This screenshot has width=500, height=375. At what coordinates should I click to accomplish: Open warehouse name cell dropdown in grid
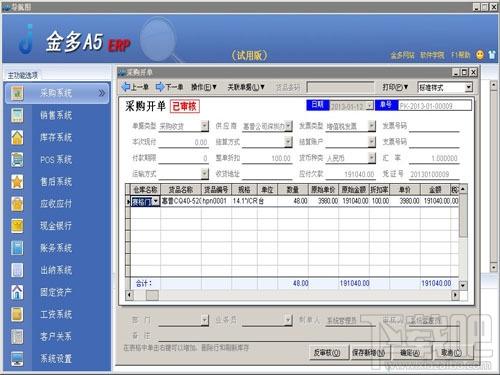click(x=156, y=201)
